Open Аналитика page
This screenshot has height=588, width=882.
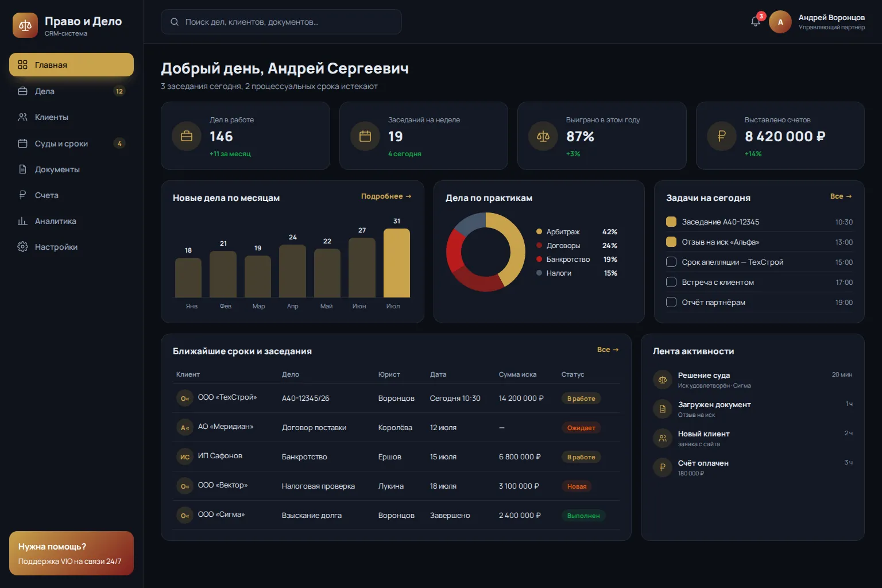pyautogui.click(x=71, y=221)
